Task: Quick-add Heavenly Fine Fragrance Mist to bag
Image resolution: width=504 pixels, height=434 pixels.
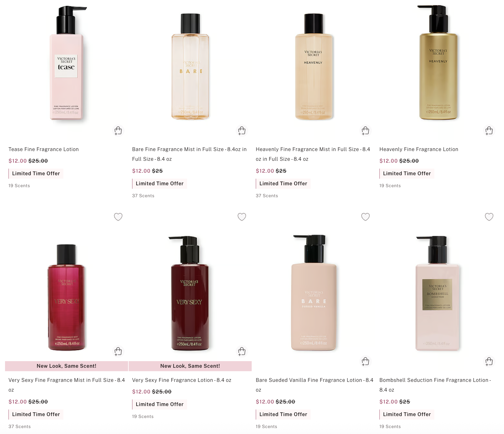Action: (365, 131)
